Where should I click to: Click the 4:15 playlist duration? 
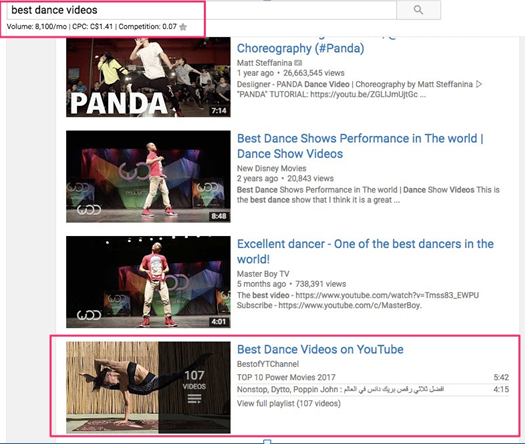(501, 389)
